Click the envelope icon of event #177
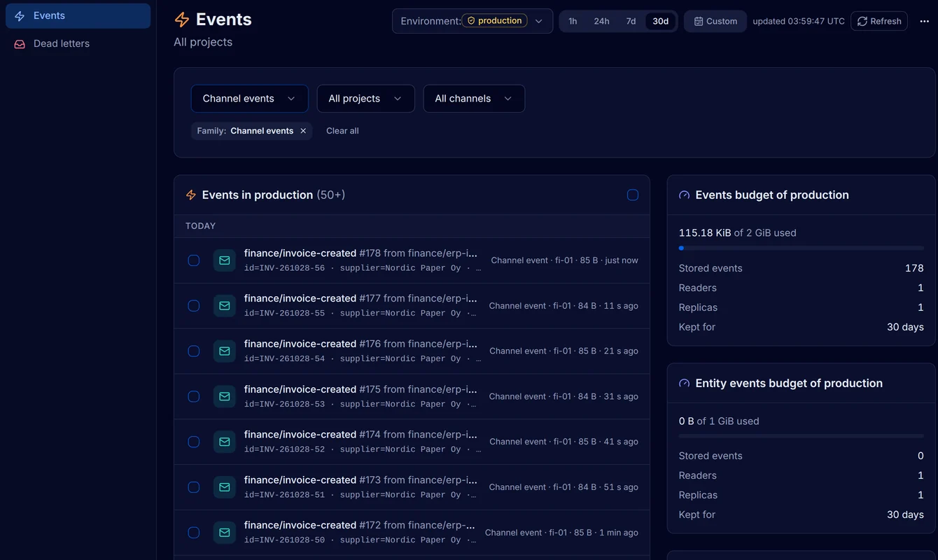 (x=225, y=306)
